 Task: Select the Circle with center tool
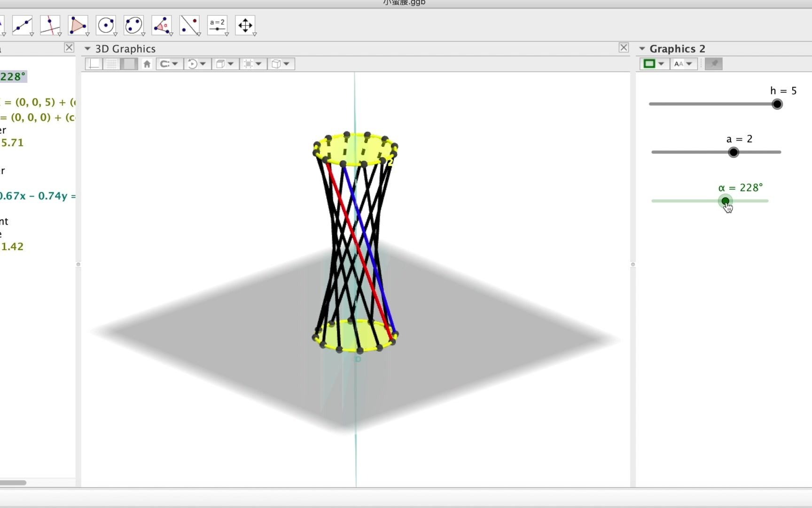(106, 25)
